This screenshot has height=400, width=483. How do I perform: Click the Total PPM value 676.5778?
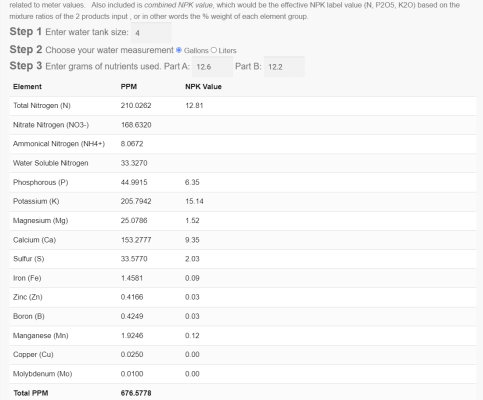click(136, 393)
